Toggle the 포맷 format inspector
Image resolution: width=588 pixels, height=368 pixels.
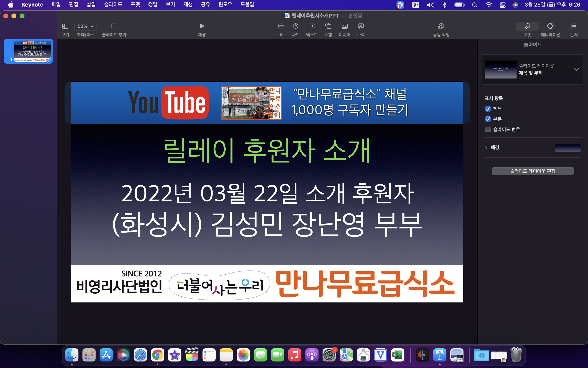tap(528, 26)
